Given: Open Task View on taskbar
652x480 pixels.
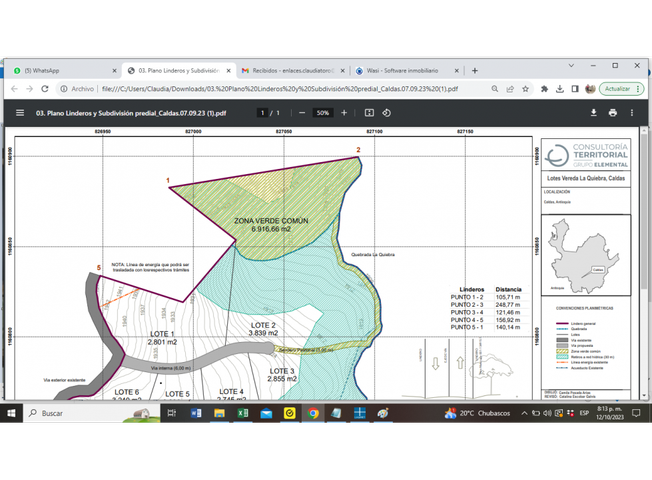Looking at the screenshot, I should (x=171, y=413).
